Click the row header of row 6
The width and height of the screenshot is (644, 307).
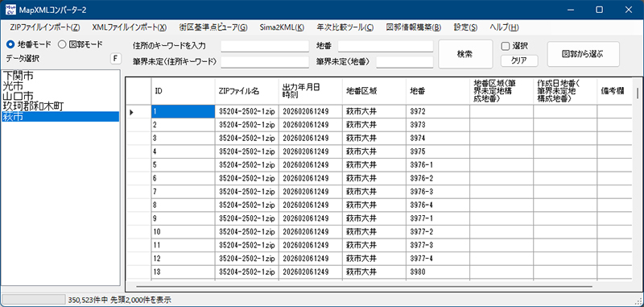coord(138,178)
